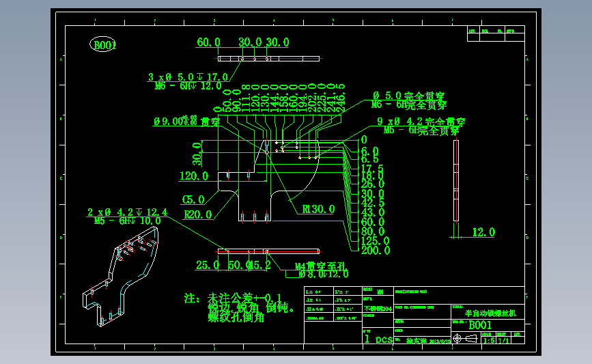The height and width of the screenshot is (364, 592).
Task: Select the isometric view of the bracket
Action: click(x=120, y=277)
